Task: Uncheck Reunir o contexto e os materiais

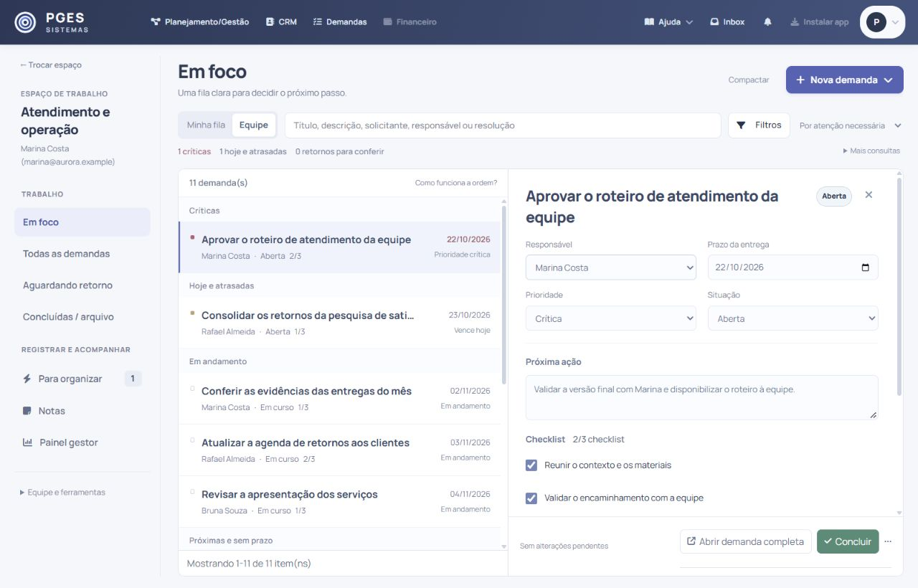Action: click(x=531, y=465)
